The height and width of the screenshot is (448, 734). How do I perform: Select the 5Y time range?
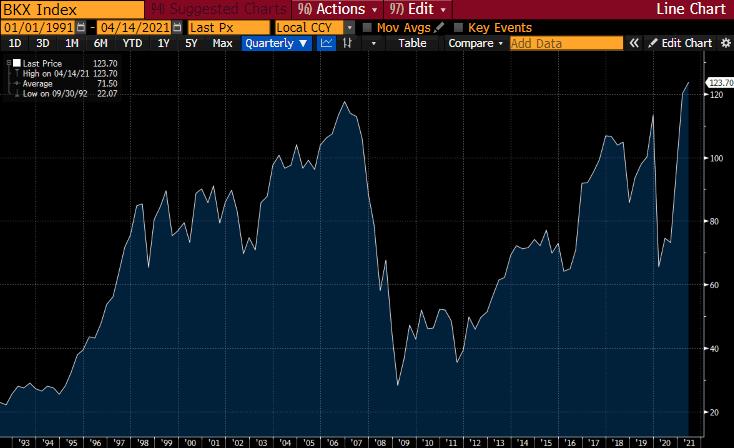tap(191, 43)
